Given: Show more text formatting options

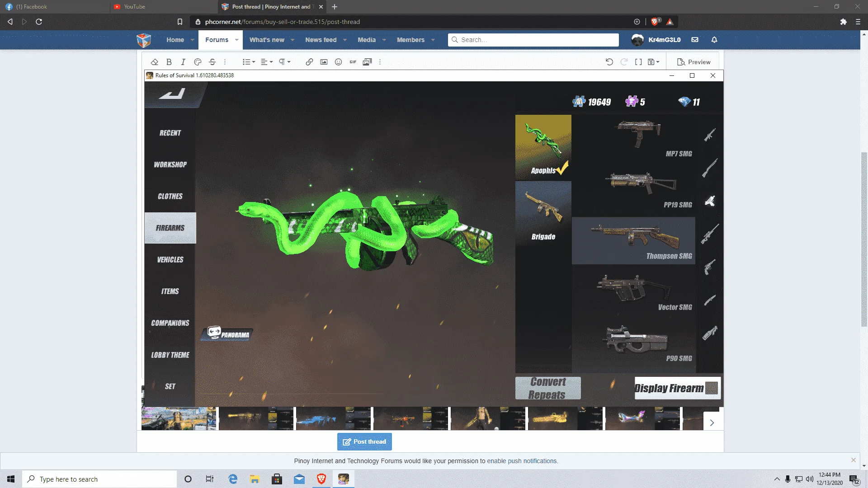Looking at the screenshot, I should (x=225, y=62).
